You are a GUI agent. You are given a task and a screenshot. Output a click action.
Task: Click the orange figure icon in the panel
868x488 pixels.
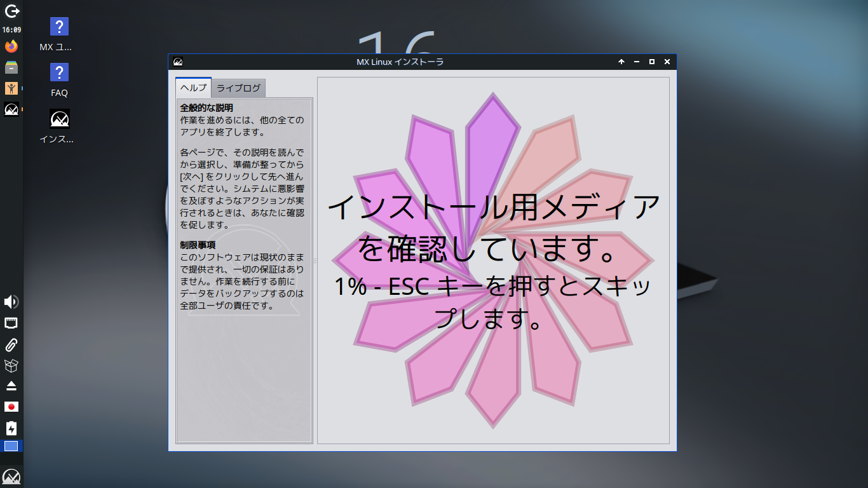pyautogui.click(x=11, y=88)
